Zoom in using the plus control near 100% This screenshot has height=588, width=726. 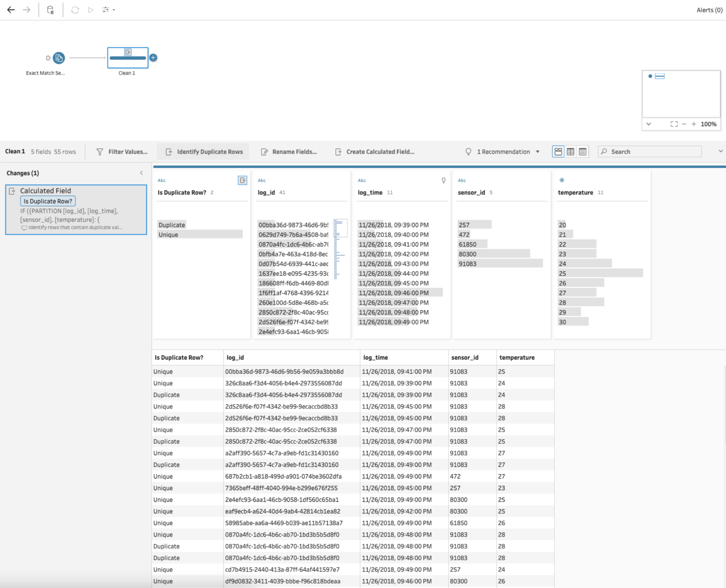pos(694,124)
